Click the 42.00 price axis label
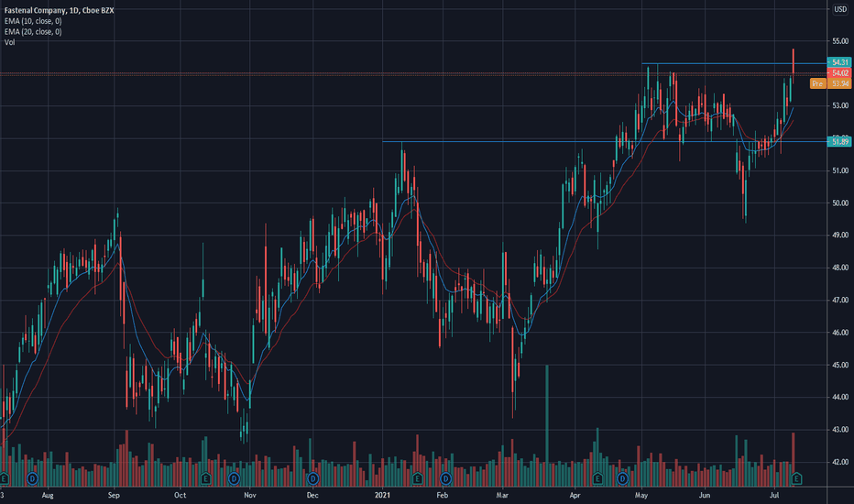The height and width of the screenshot is (504, 854). 840,462
